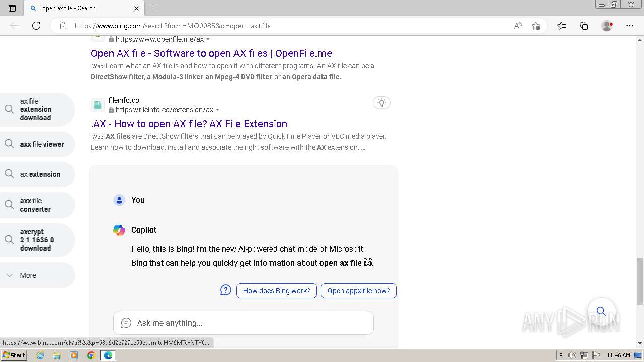The width and height of the screenshot is (644, 362).
Task: Close the 'open ax file - Search' tab
Action: [136, 8]
